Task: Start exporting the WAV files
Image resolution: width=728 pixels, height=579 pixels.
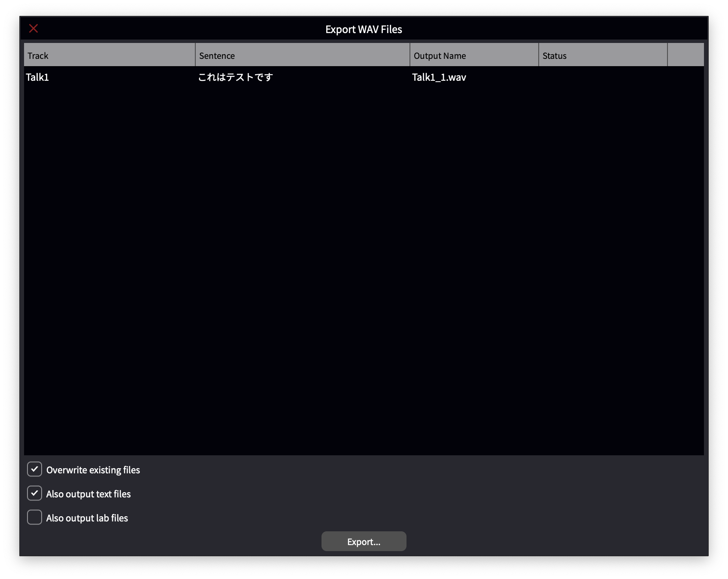Action: tap(364, 541)
